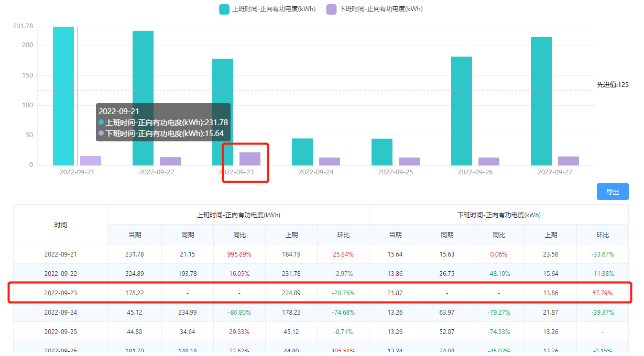Click the purple bar for 2022-09-21
The height and width of the screenshot is (356, 644).
[x=91, y=161]
